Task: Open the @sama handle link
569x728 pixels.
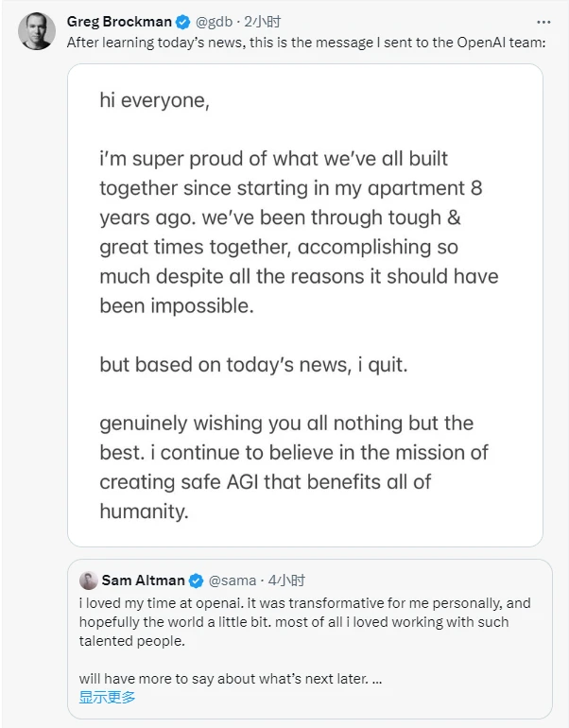Action: [233, 581]
